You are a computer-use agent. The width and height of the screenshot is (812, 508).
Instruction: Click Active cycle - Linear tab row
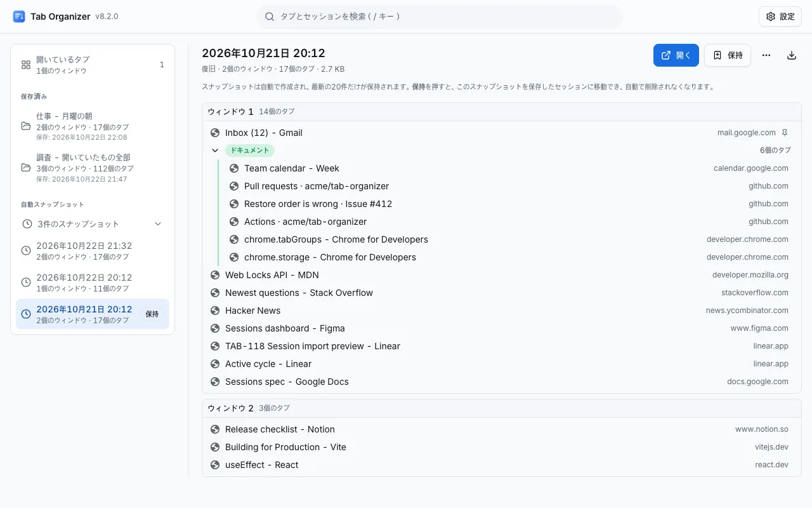[502, 364]
